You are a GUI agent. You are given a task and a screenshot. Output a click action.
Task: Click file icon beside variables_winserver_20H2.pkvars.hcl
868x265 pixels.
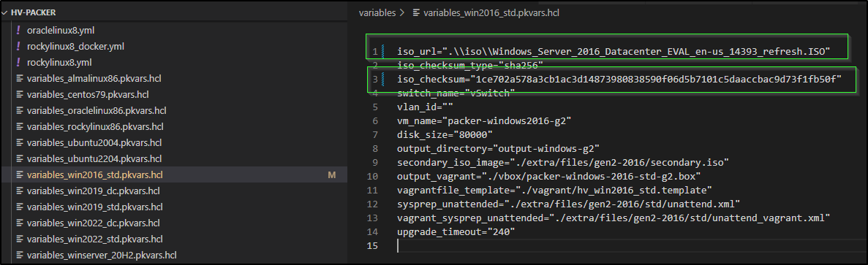(x=20, y=255)
